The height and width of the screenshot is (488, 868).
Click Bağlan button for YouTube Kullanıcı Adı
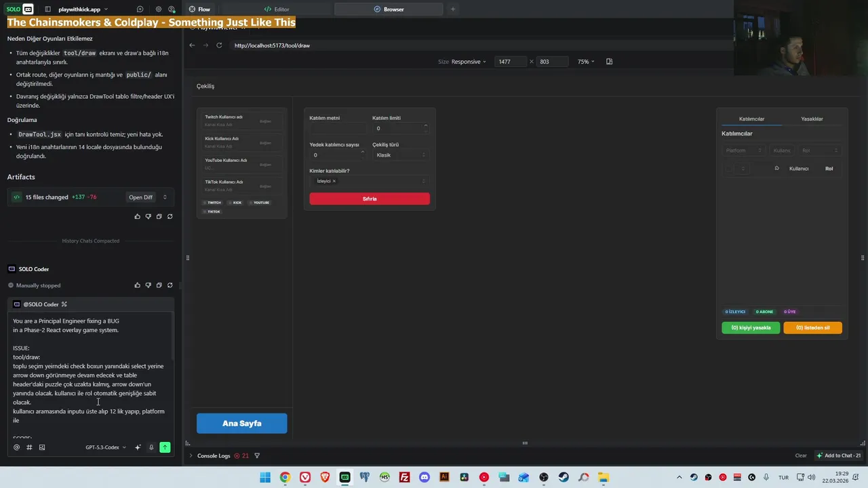pos(266,165)
